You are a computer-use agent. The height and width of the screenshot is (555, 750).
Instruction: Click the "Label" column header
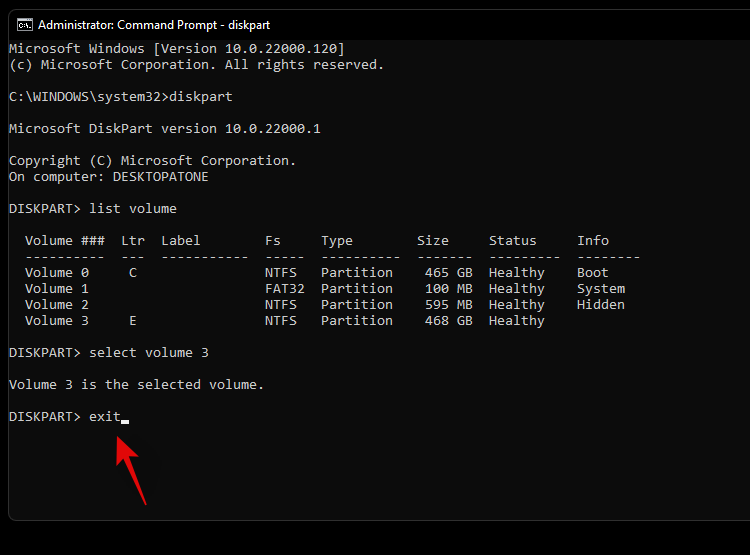point(180,241)
